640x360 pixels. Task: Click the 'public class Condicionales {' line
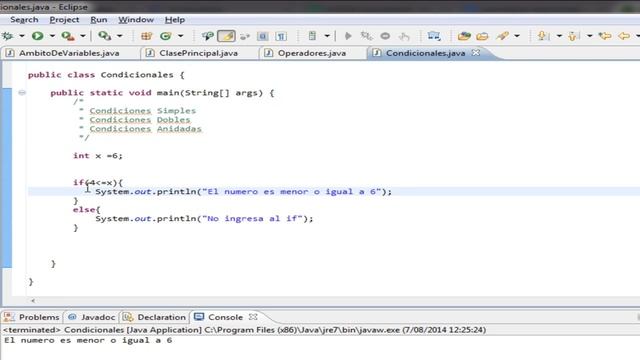(106, 75)
